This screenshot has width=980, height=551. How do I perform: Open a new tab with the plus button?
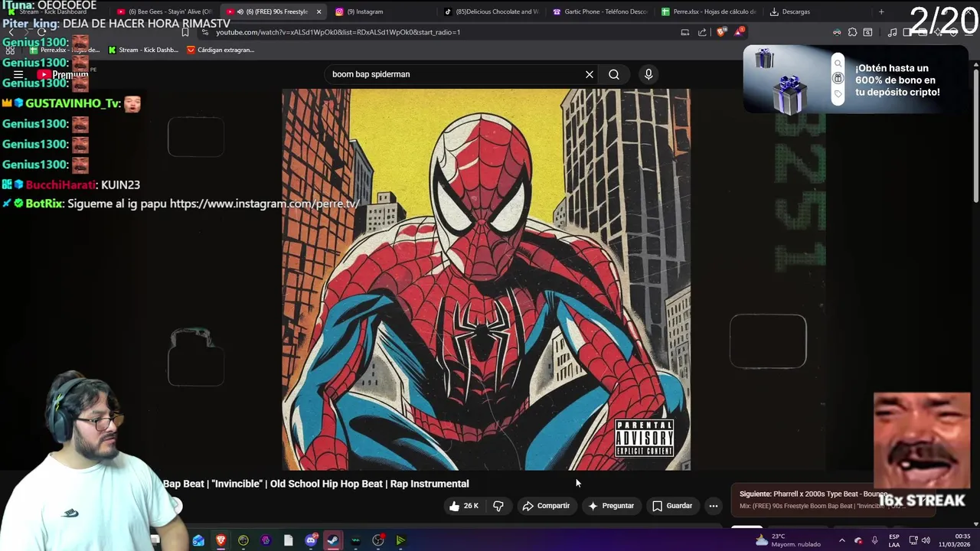coord(881,11)
